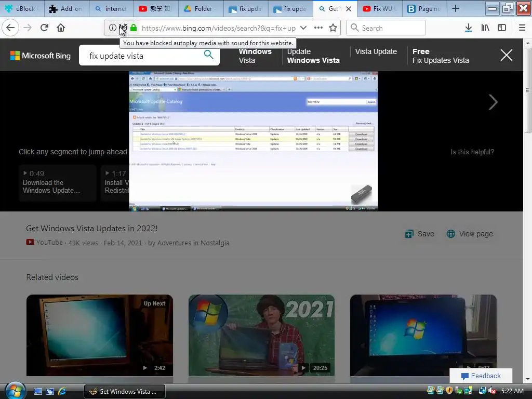
Task: Click Switch Between Windows quick launch icon
Action: click(50, 392)
